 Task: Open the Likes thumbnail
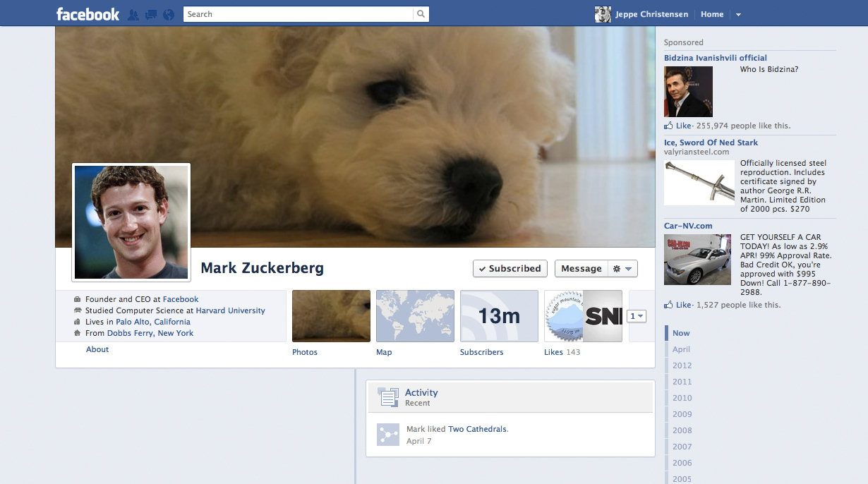[x=583, y=316]
